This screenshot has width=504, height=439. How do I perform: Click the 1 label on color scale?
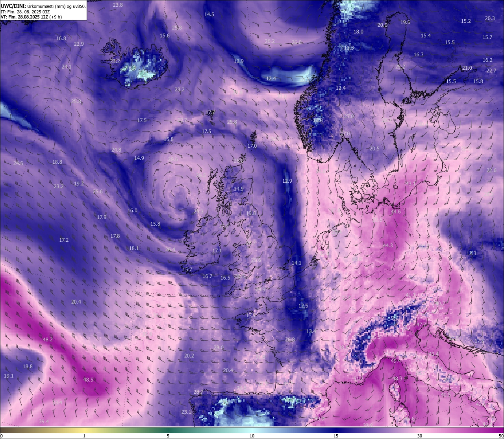[x=84, y=436]
